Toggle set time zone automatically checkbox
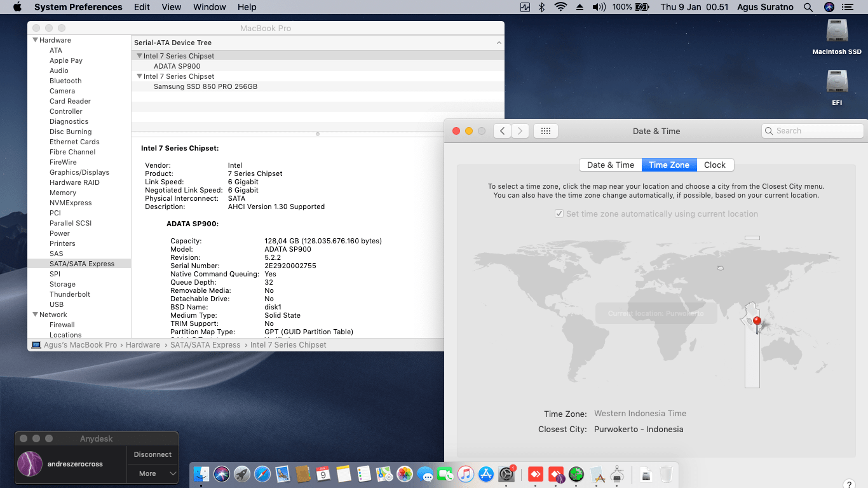The image size is (868, 488). click(x=559, y=214)
